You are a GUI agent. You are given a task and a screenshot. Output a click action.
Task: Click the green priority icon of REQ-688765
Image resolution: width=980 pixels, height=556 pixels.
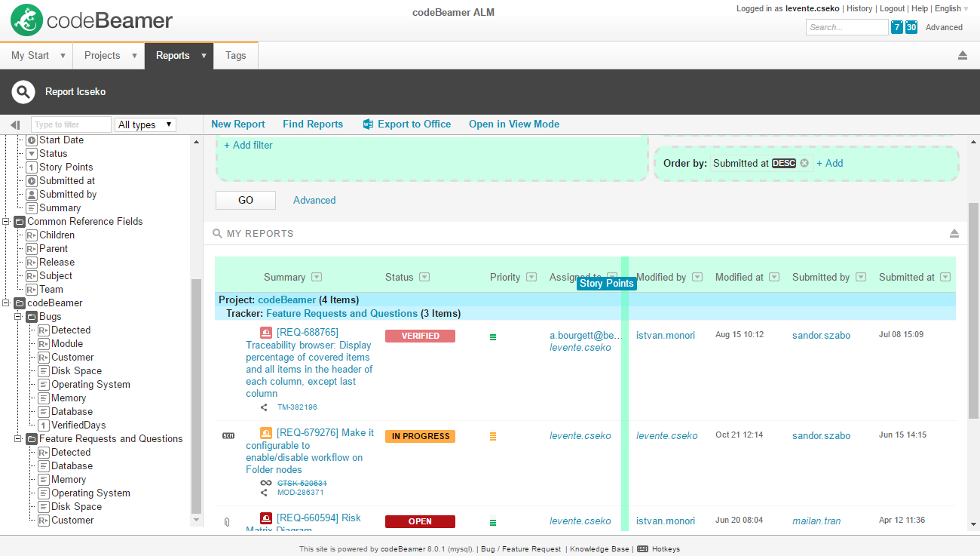493,337
